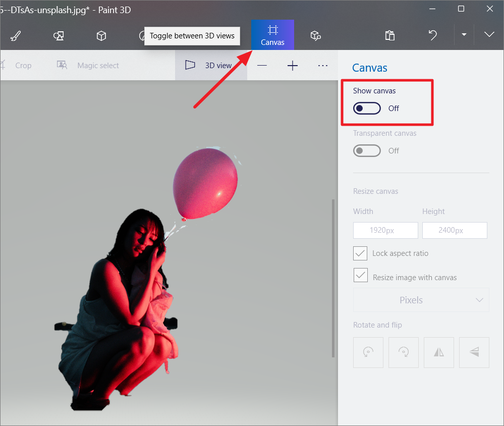Image resolution: width=504 pixels, height=426 pixels.
Task: Open the history dropdown arrow
Action: [x=464, y=34]
